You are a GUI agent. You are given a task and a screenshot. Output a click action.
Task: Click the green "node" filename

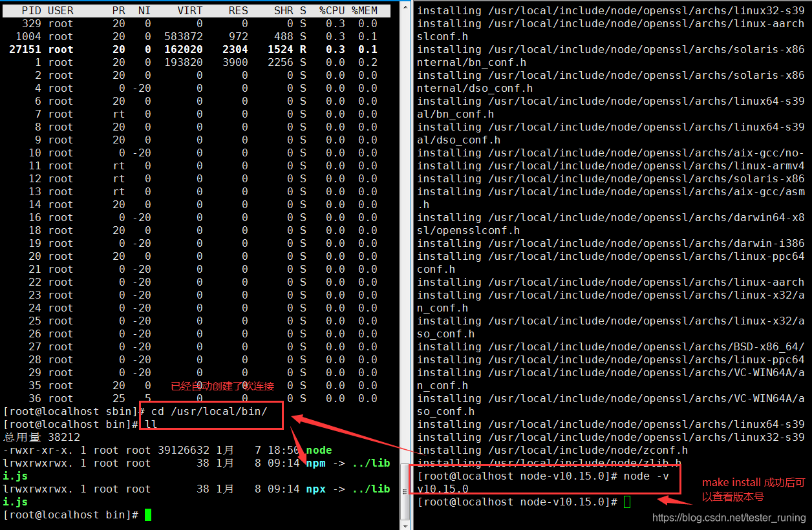pyautogui.click(x=319, y=450)
